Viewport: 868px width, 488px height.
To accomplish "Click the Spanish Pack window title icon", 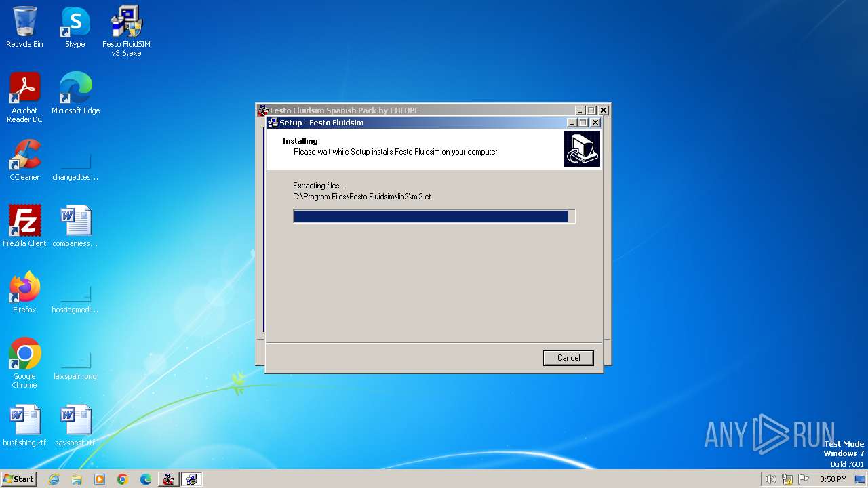I will [x=263, y=110].
